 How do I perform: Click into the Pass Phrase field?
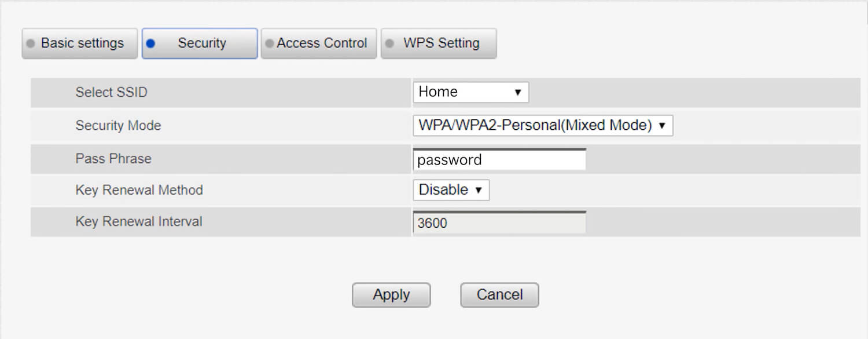(x=499, y=160)
